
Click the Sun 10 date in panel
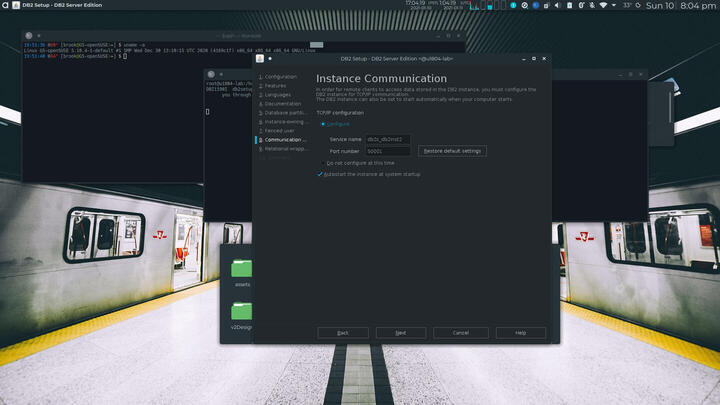click(660, 6)
